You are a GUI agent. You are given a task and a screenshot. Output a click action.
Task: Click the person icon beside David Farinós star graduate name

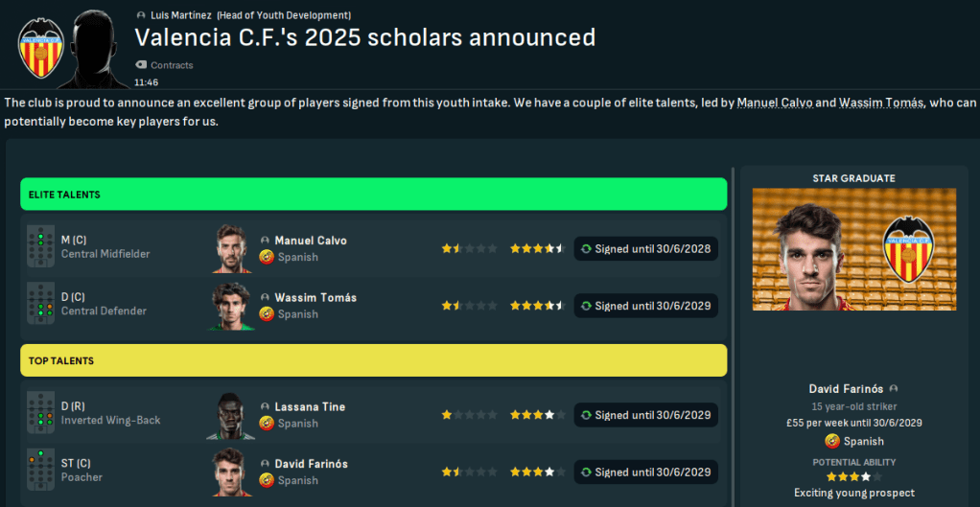pyautogui.click(x=894, y=389)
